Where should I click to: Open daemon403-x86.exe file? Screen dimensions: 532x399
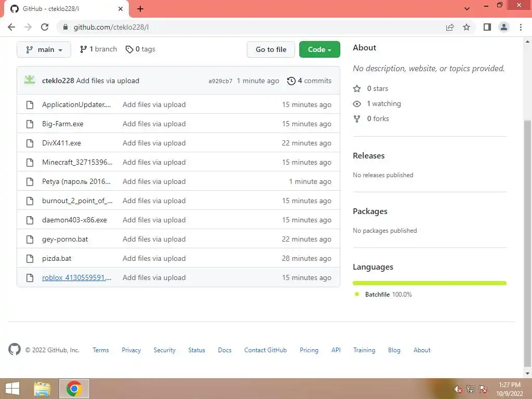pos(74,220)
